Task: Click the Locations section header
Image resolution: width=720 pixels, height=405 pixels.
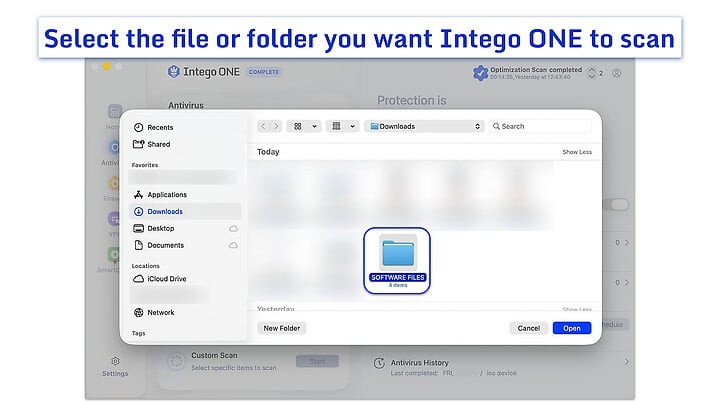Action: (146, 266)
